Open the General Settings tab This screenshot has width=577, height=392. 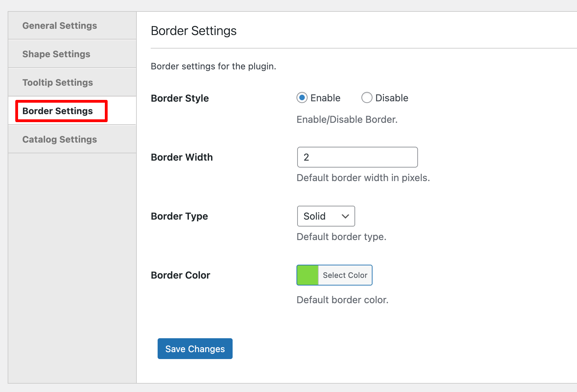point(60,25)
